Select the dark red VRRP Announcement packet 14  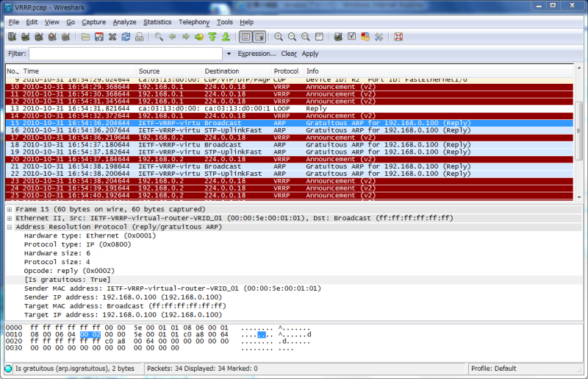click(x=220, y=116)
